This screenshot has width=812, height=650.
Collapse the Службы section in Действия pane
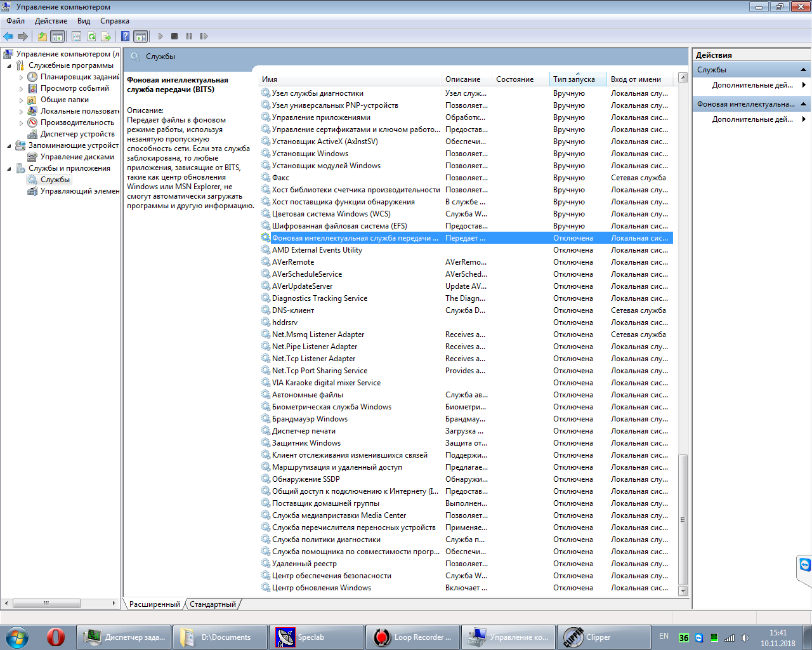803,70
